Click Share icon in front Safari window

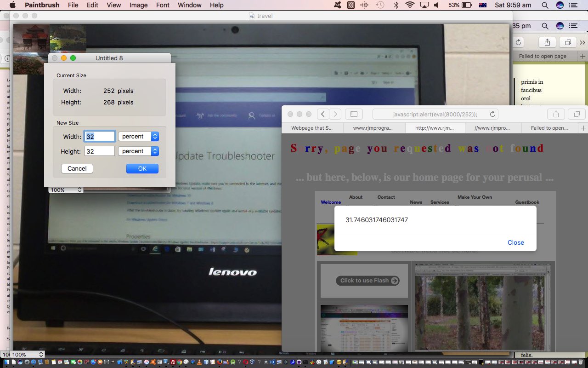click(x=556, y=114)
